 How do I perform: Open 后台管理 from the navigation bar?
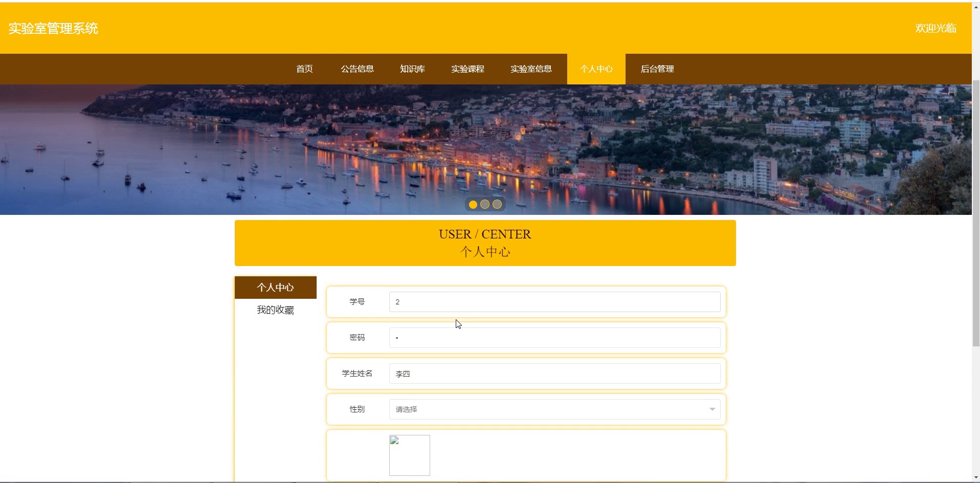pyautogui.click(x=657, y=69)
